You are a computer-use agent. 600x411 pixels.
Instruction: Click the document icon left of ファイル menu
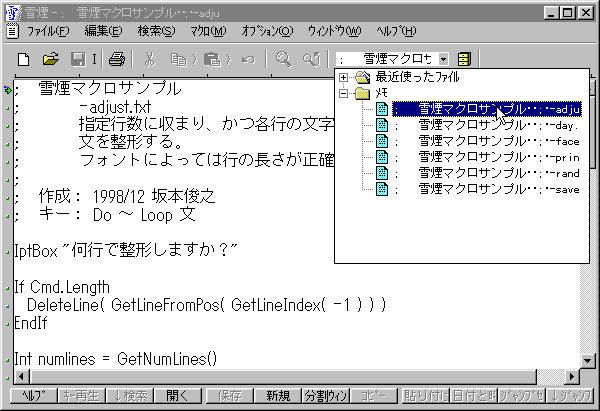click(x=12, y=31)
